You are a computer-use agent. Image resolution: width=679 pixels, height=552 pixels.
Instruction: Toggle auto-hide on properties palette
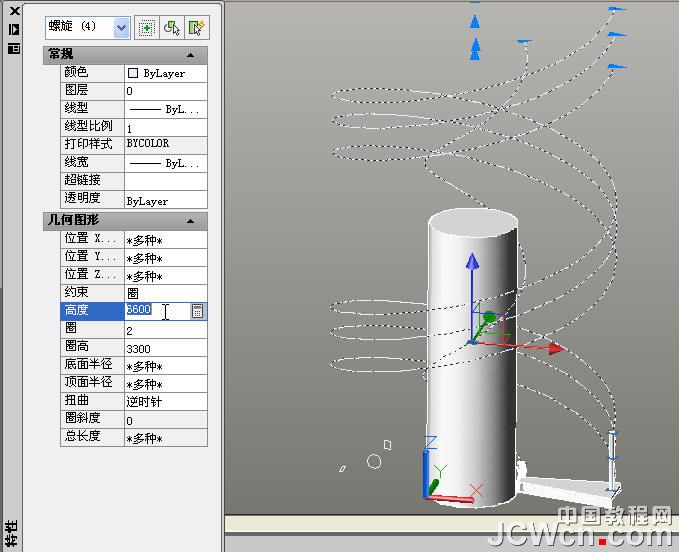(14, 29)
